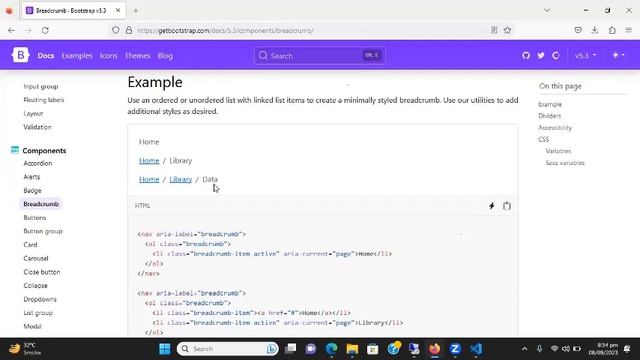Open File Explorer from taskbar
Screen dimensions: 640x360
pos(352,349)
